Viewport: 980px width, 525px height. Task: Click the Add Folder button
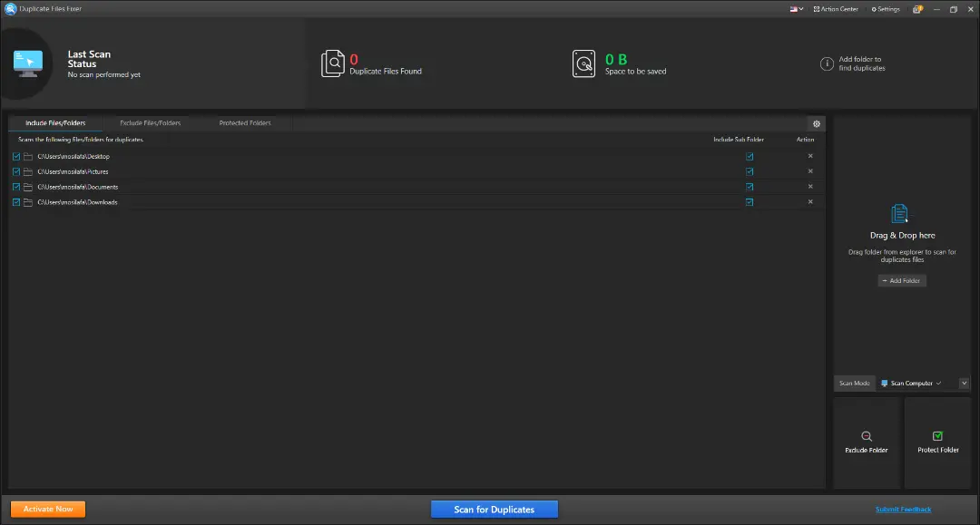point(901,281)
